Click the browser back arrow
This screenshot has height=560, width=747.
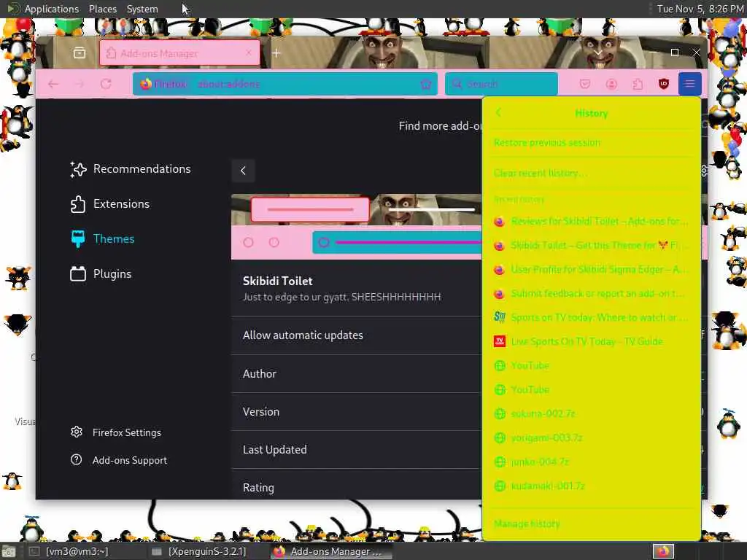coord(53,85)
